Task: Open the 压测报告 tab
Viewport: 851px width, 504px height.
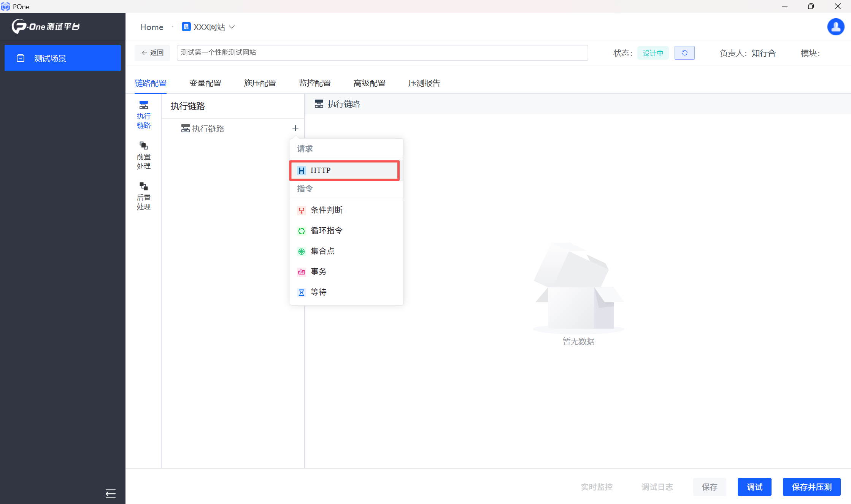Action: click(x=424, y=83)
